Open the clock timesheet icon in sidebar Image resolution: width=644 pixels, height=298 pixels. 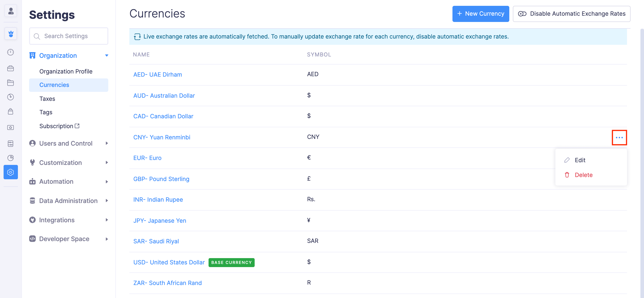(11, 97)
